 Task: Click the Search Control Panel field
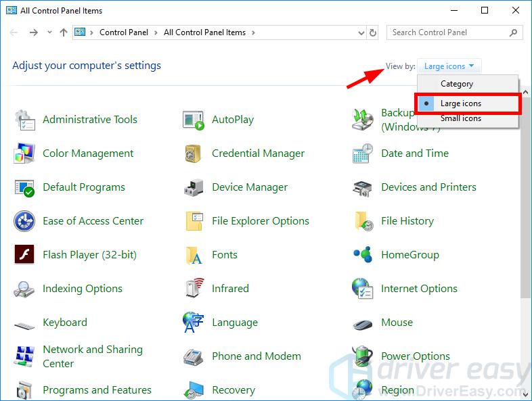point(447,32)
